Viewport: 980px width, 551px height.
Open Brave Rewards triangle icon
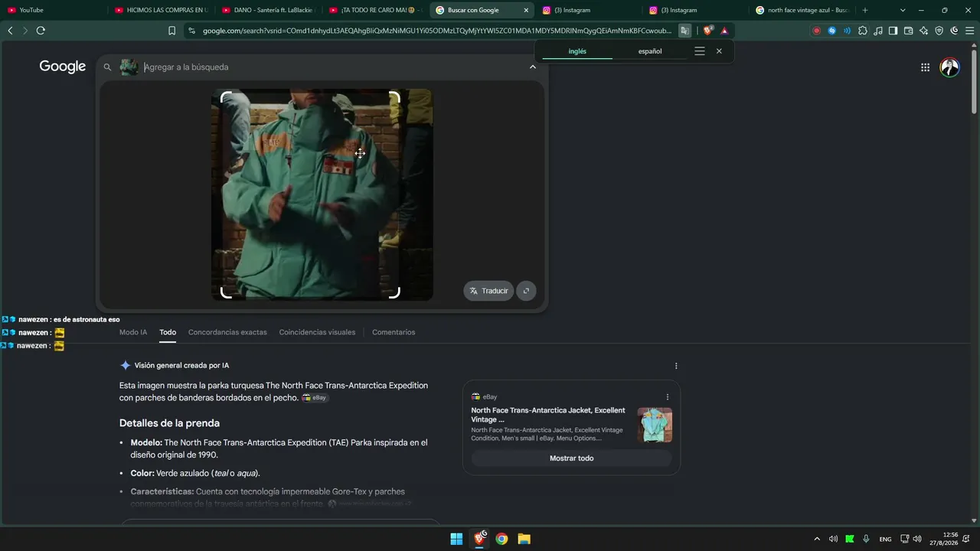724,31
